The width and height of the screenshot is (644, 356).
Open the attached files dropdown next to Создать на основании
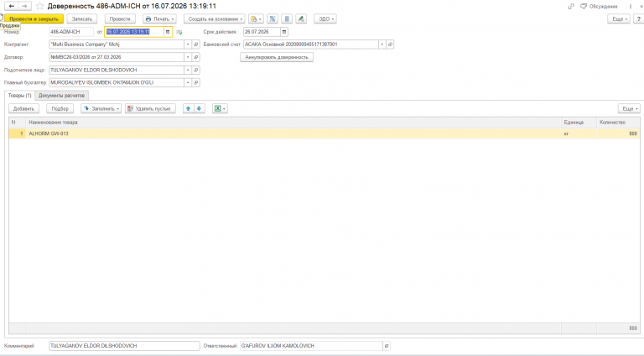tap(256, 19)
